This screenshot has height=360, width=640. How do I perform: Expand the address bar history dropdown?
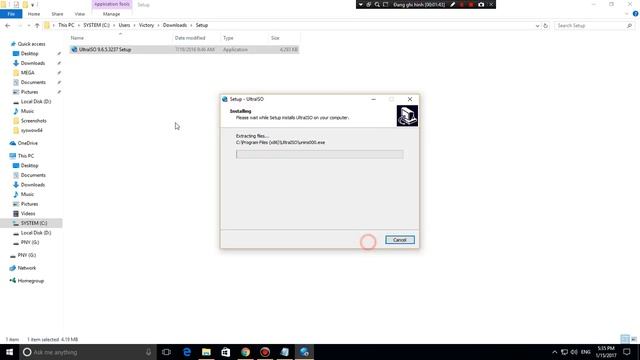pyautogui.click(x=537, y=26)
